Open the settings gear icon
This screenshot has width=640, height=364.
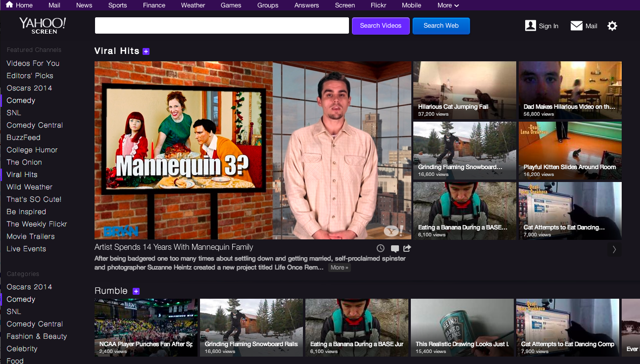click(x=612, y=26)
